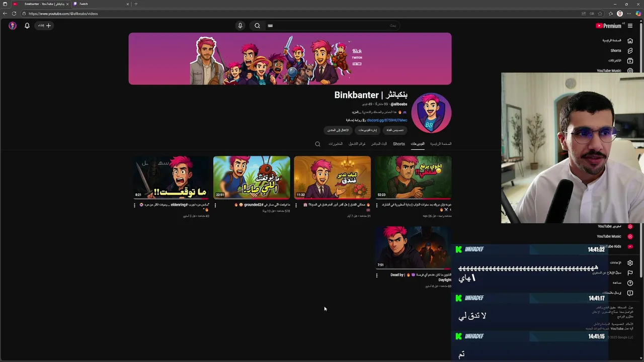
Task: Open the 7:51 Dead by Daylight thumbnail
Action: pyautogui.click(x=413, y=247)
